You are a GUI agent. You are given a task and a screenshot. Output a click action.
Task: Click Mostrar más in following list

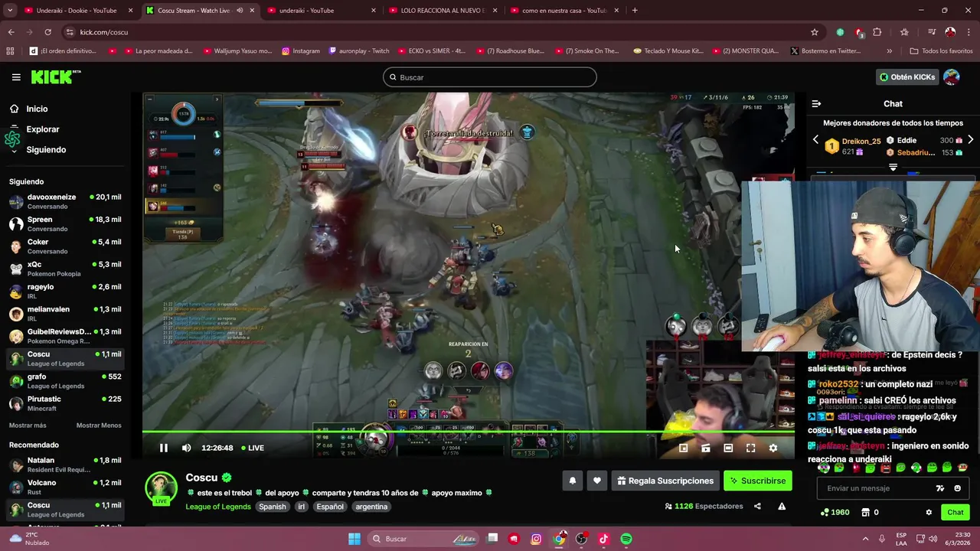(28, 425)
